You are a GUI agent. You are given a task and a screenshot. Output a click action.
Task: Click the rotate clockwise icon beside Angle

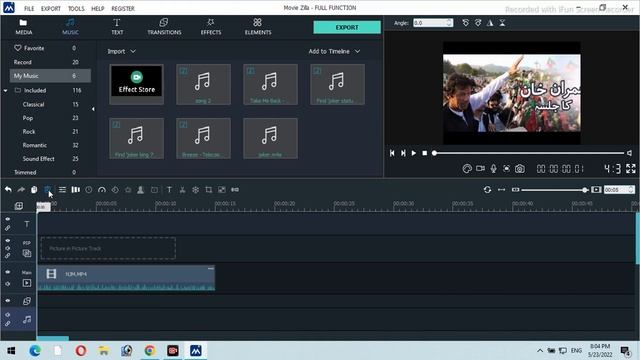point(478,23)
